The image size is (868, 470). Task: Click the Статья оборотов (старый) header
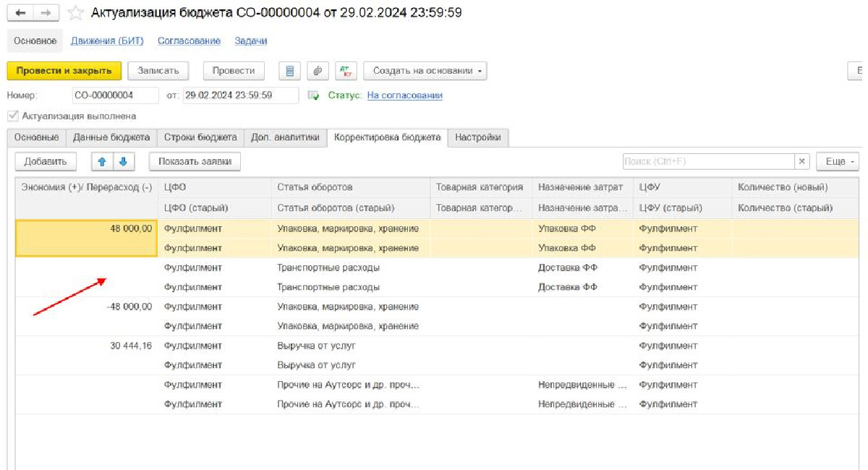351,208
